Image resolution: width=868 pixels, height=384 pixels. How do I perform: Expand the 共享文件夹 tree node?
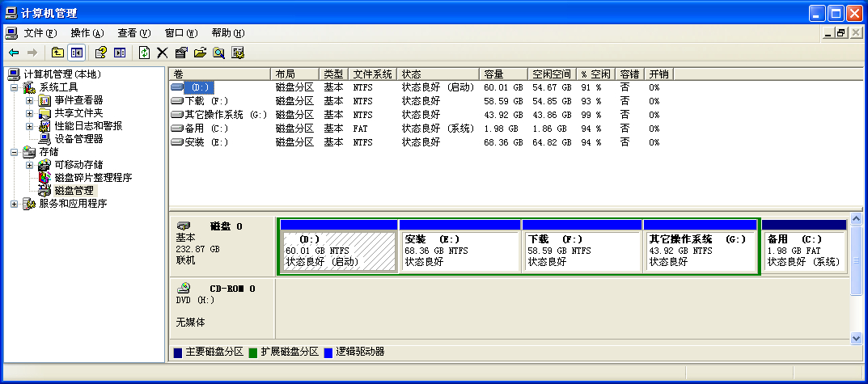pos(29,113)
